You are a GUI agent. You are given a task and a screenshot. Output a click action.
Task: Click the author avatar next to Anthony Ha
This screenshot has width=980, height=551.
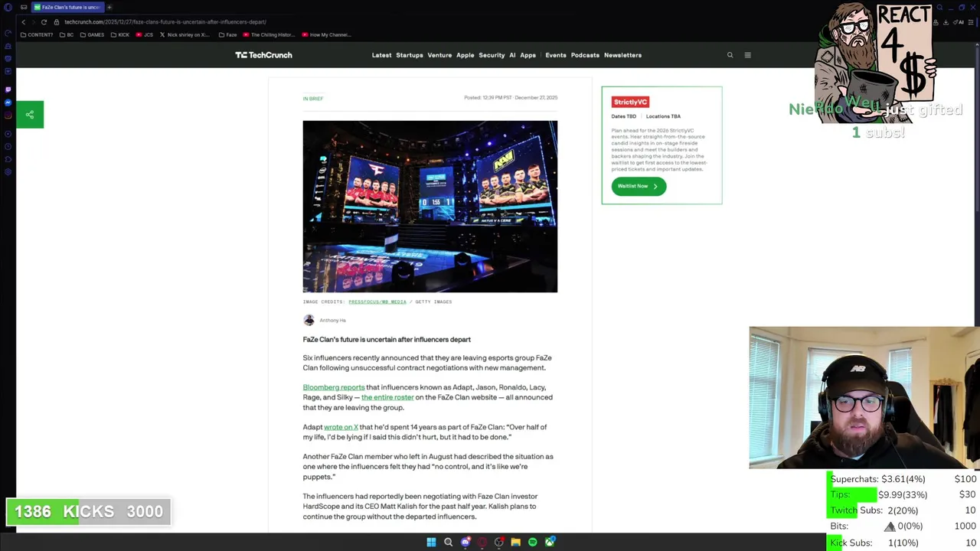pyautogui.click(x=309, y=321)
